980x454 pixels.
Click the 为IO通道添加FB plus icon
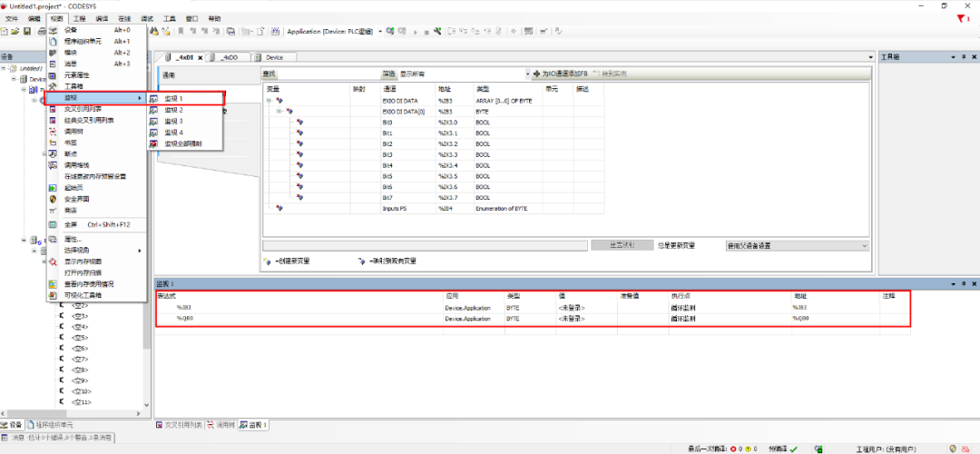(536, 74)
